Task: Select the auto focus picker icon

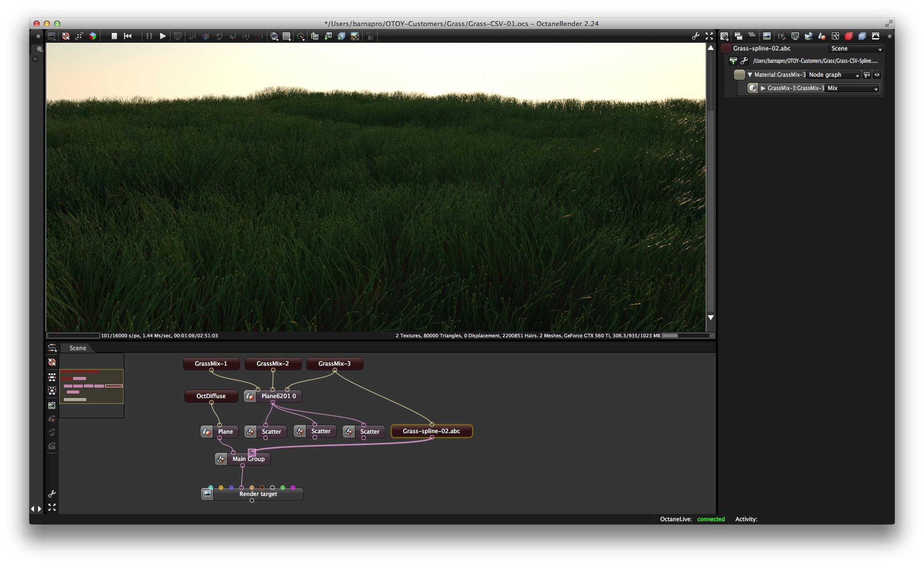Action: tap(192, 37)
